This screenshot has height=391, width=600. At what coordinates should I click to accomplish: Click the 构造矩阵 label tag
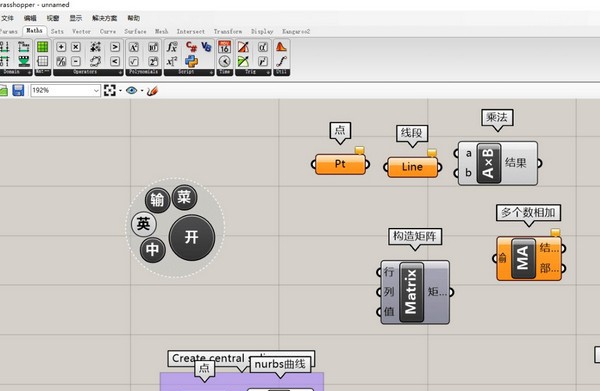415,236
